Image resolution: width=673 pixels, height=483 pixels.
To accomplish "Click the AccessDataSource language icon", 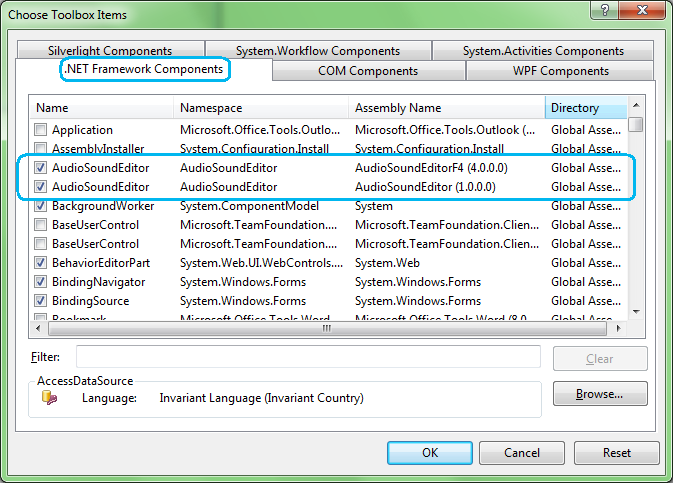I will click(49, 398).
